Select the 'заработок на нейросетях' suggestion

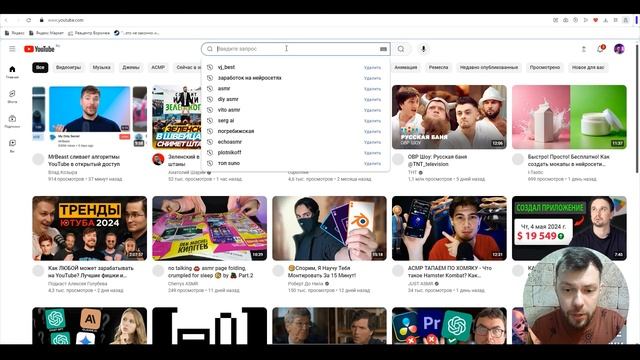pyautogui.click(x=295, y=78)
